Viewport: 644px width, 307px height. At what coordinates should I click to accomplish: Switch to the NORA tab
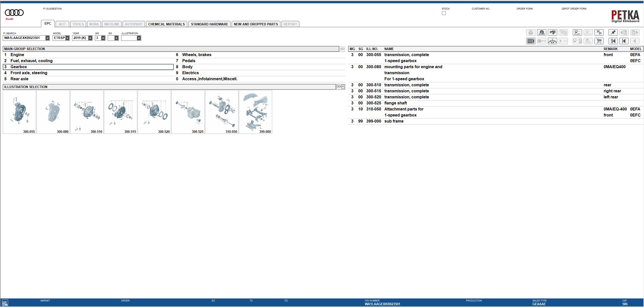[x=94, y=24]
